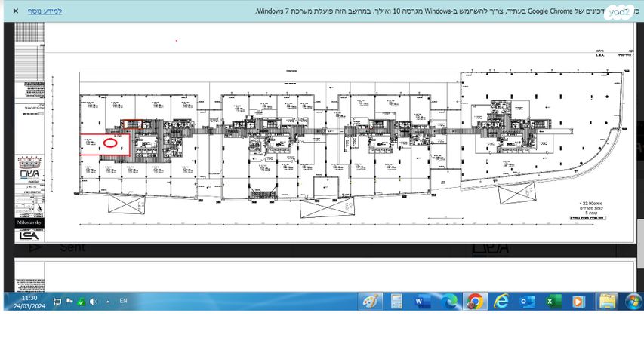Click the Windows Start button
This screenshot has height=362, width=644.
coord(633,302)
